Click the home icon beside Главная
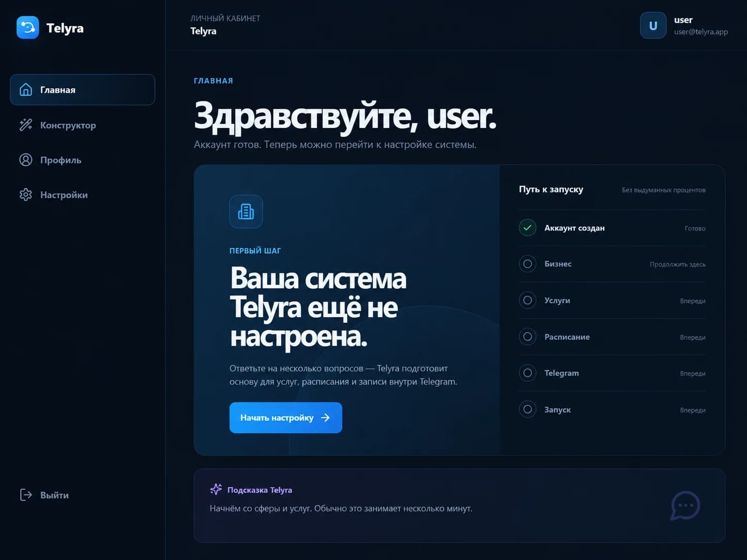 26,90
